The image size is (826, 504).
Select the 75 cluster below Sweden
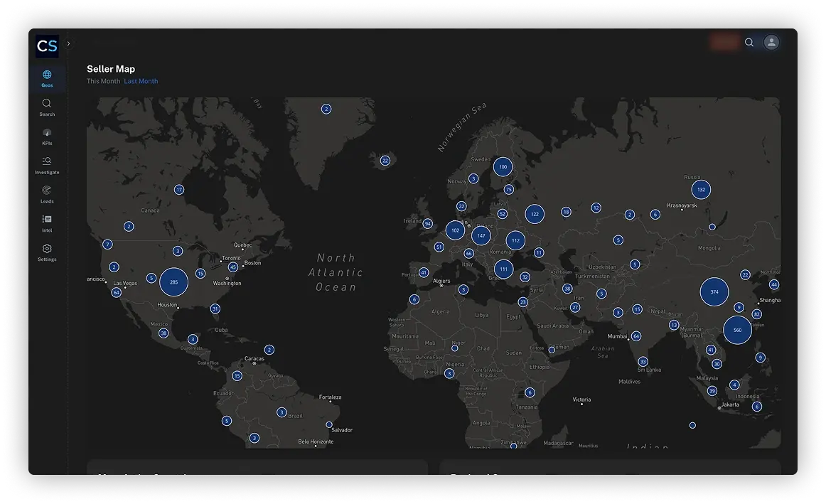(x=508, y=190)
